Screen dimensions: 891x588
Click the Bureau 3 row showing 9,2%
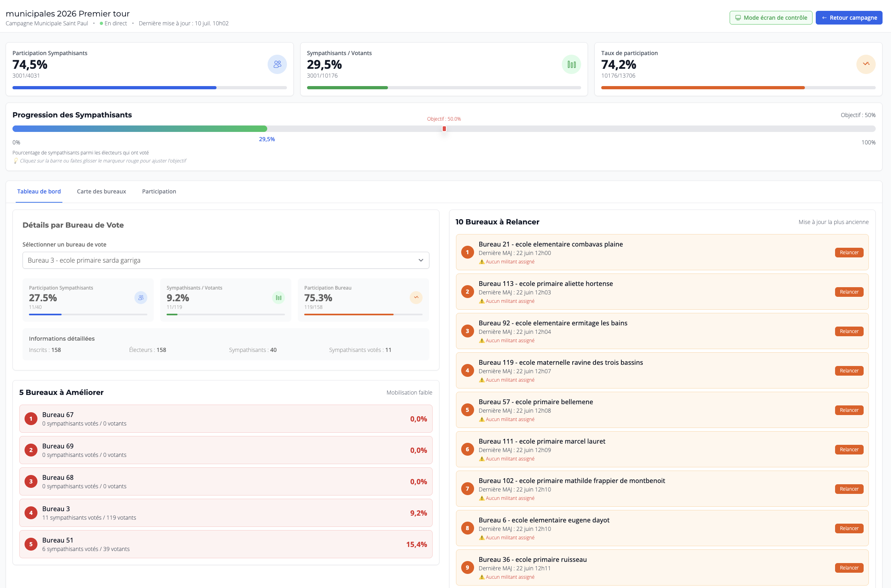coord(226,513)
